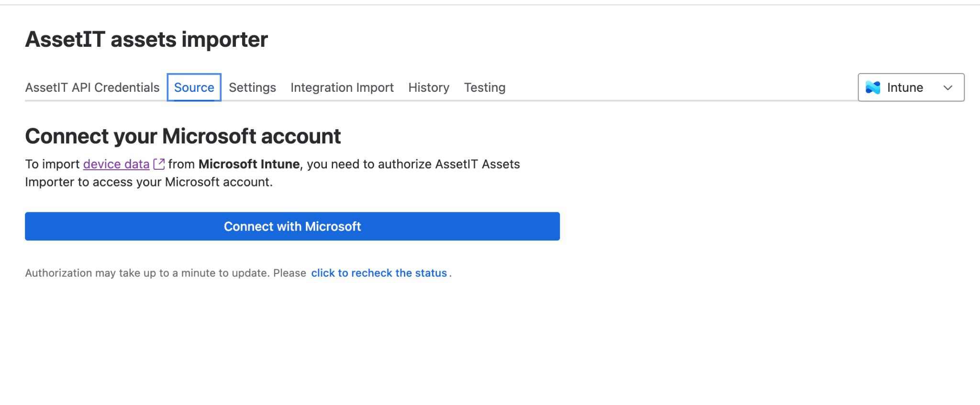This screenshot has height=405, width=980.
Task: Click the Intune logo icon in the source selector
Action: click(x=873, y=88)
